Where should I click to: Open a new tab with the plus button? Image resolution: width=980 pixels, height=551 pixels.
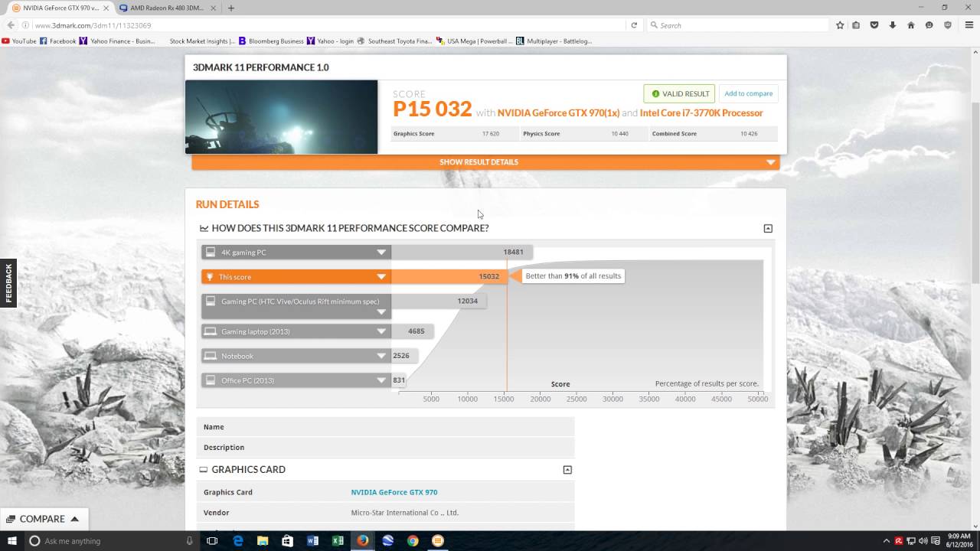231,8
